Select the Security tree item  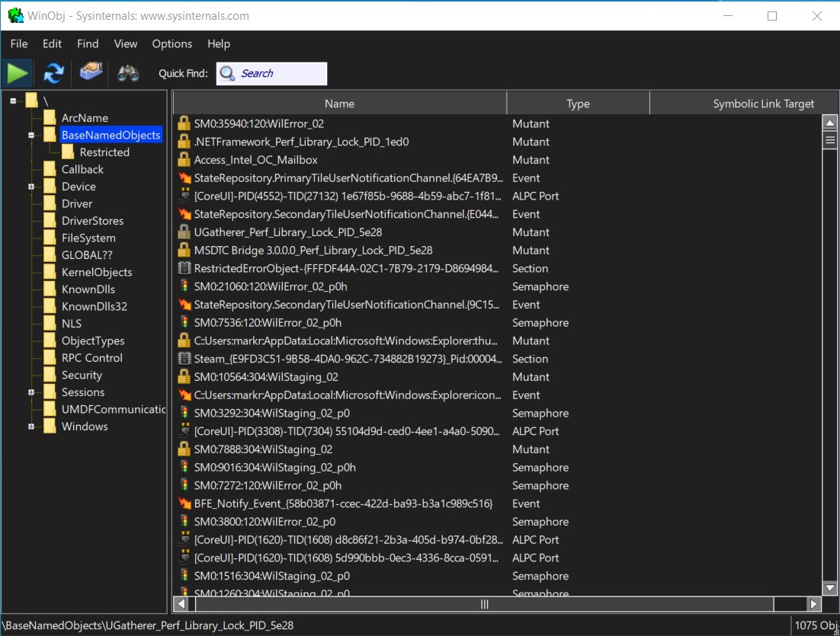[x=82, y=375]
